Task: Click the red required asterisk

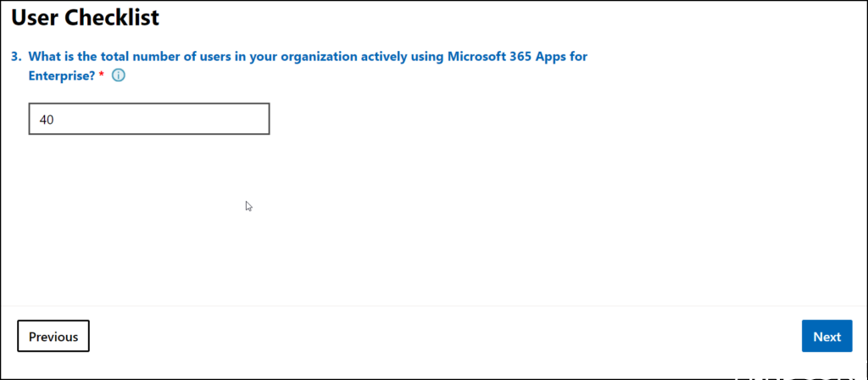Action: point(101,75)
